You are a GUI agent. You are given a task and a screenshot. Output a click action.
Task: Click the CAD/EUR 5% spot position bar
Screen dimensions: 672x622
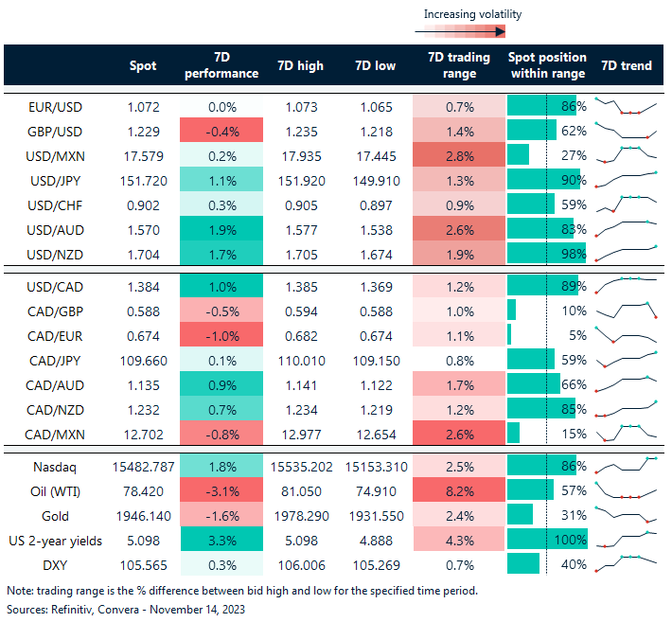click(509, 334)
